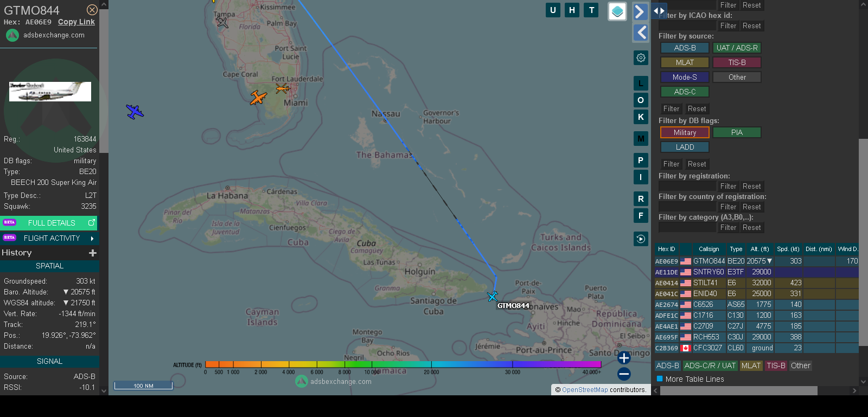This screenshot has height=417, width=868.
Task: Click the O map button
Action: tap(641, 100)
